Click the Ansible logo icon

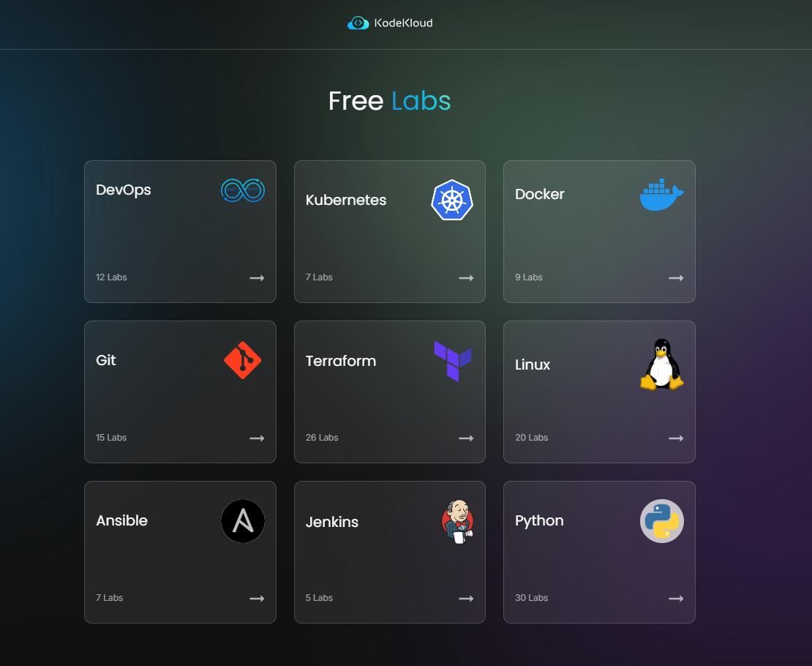tap(242, 521)
